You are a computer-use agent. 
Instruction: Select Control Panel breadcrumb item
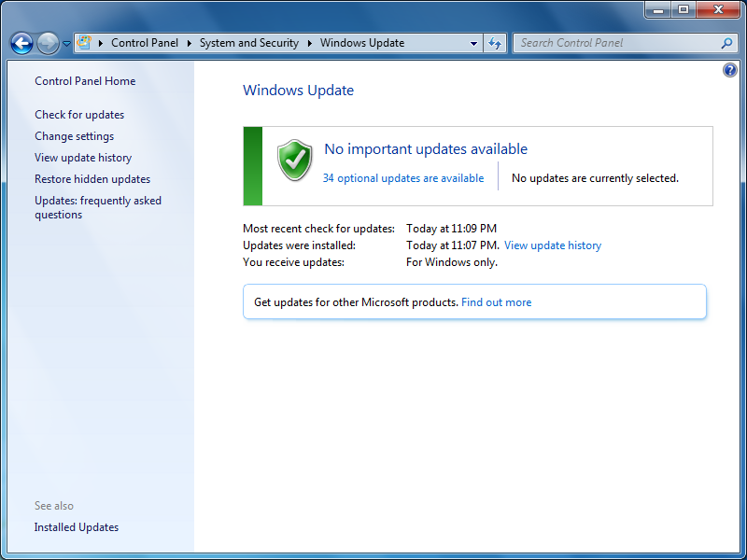145,43
